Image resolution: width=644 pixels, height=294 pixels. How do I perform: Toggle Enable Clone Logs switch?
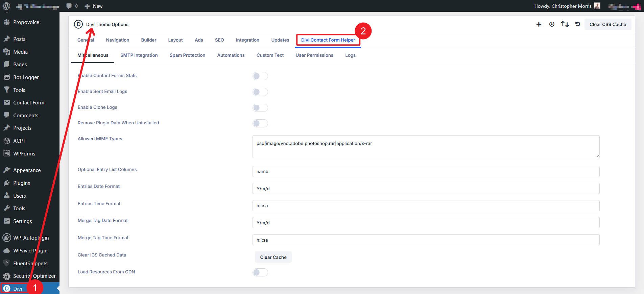[260, 108]
